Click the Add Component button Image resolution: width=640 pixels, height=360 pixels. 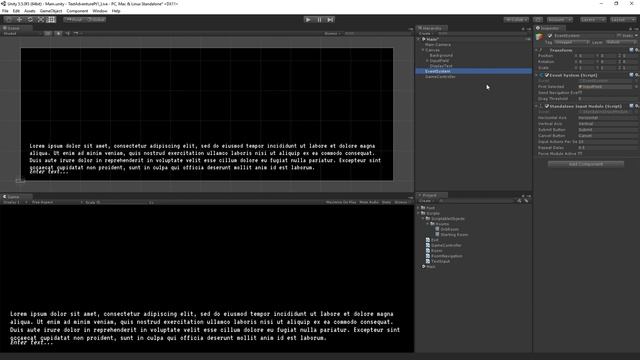[586, 164]
